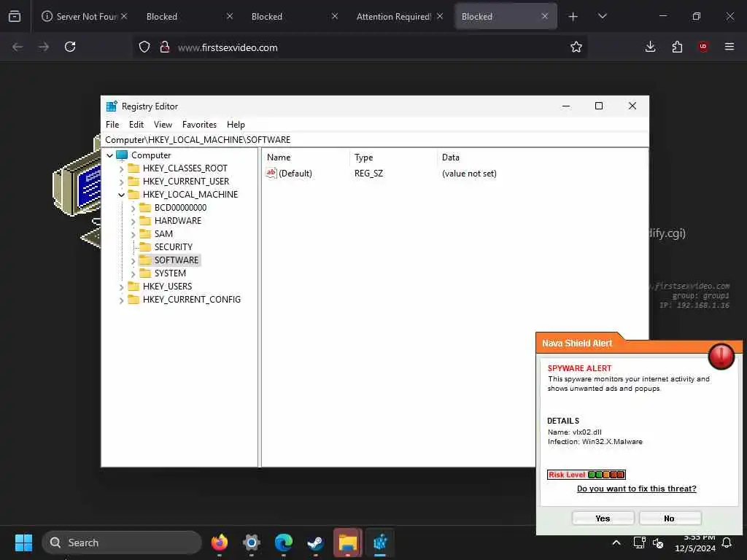Click the taskbar Search box
This screenshot has width=747, height=560.
point(122,542)
